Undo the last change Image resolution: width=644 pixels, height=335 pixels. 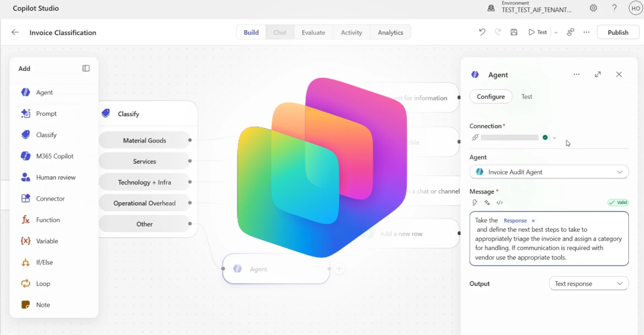click(x=482, y=32)
